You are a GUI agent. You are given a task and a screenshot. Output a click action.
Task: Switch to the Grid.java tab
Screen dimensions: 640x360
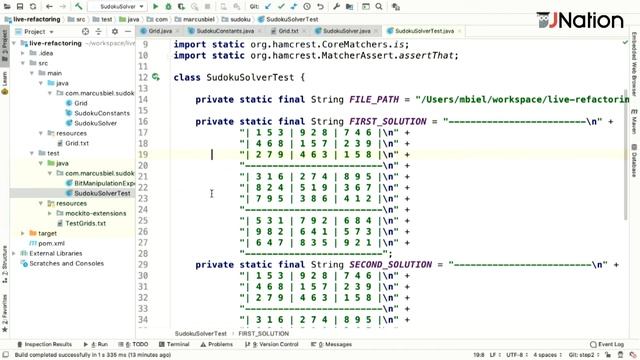tap(160, 31)
